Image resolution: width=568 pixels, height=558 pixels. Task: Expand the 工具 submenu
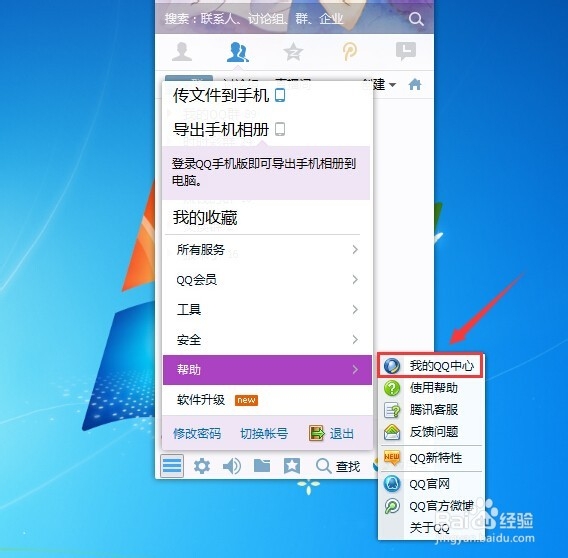click(x=267, y=310)
